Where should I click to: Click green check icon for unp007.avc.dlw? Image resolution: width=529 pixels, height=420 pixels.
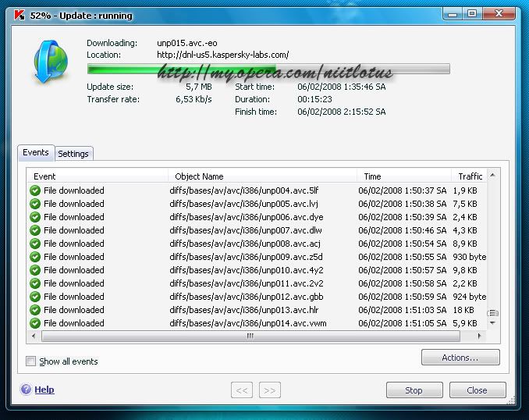point(35,230)
